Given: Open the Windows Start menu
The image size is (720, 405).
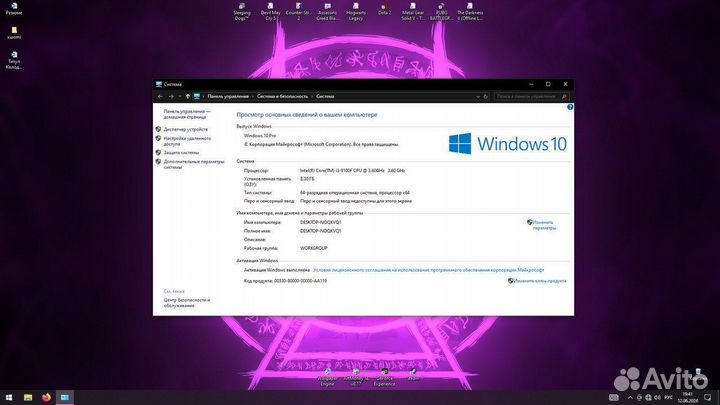Looking at the screenshot, I should (9, 397).
